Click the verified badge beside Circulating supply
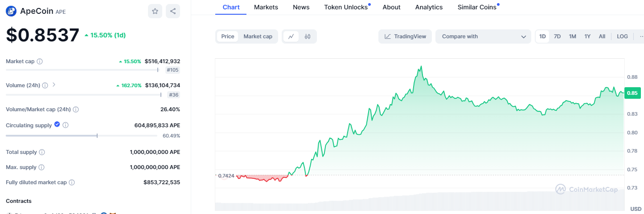This screenshot has width=644, height=214. (x=57, y=125)
